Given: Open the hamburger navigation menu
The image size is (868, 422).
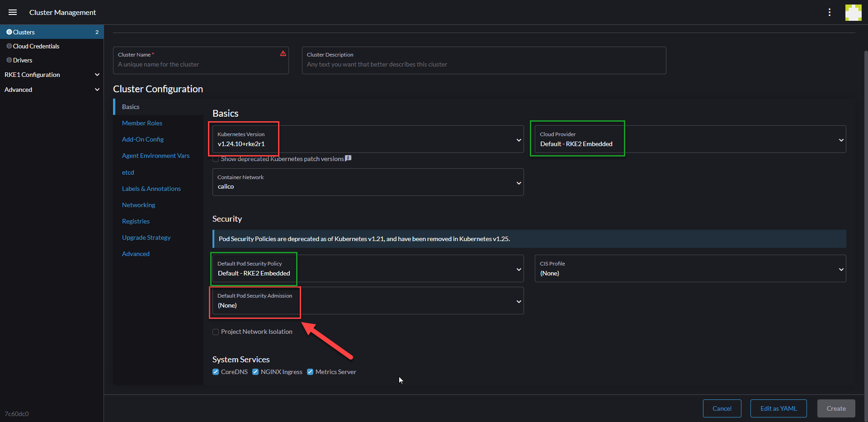Looking at the screenshot, I should (x=13, y=12).
